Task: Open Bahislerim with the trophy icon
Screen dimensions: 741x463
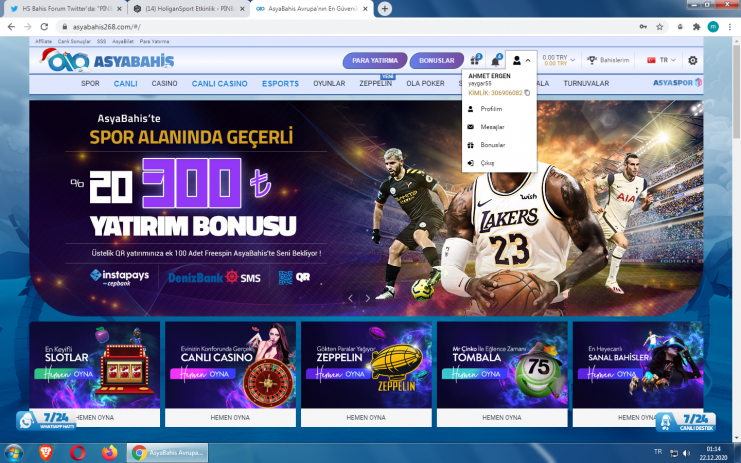Action: pos(608,60)
